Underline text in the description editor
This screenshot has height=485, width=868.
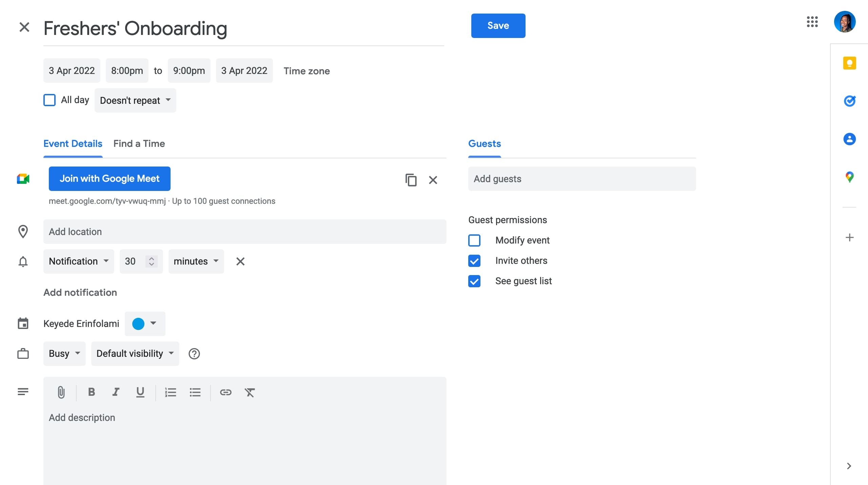click(x=140, y=392)
